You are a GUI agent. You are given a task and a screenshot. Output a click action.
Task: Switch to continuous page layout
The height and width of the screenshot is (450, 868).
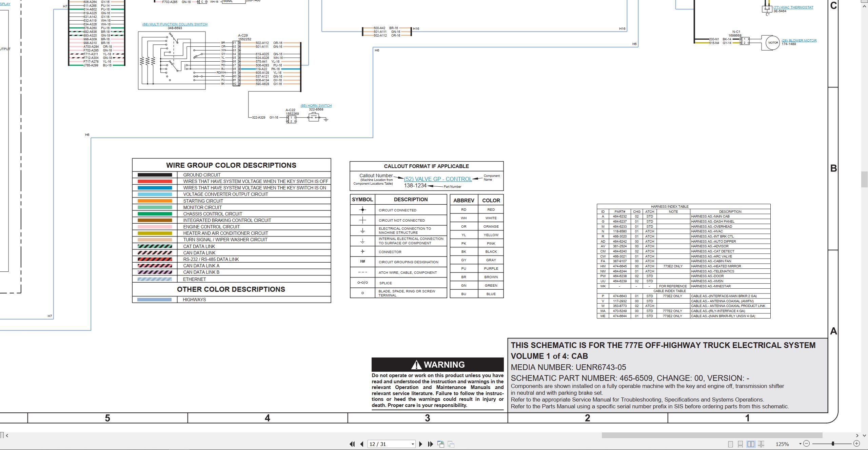coord(741,444)
